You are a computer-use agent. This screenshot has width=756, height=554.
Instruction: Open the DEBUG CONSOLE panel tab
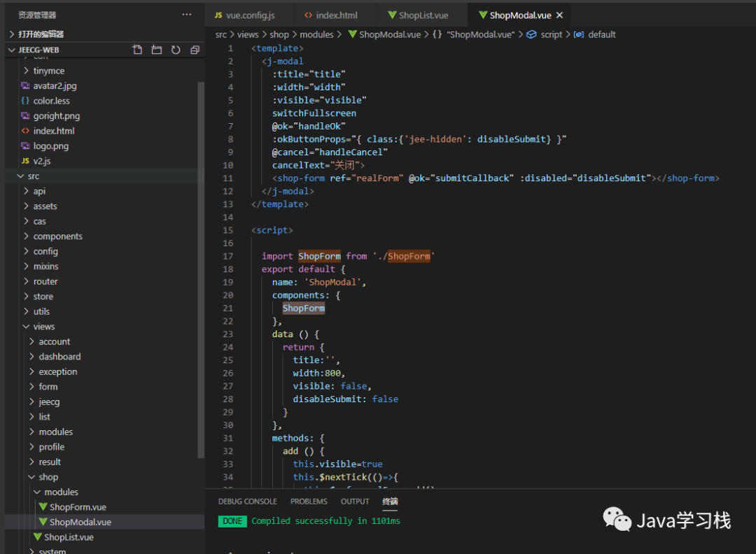pos(247,502)
